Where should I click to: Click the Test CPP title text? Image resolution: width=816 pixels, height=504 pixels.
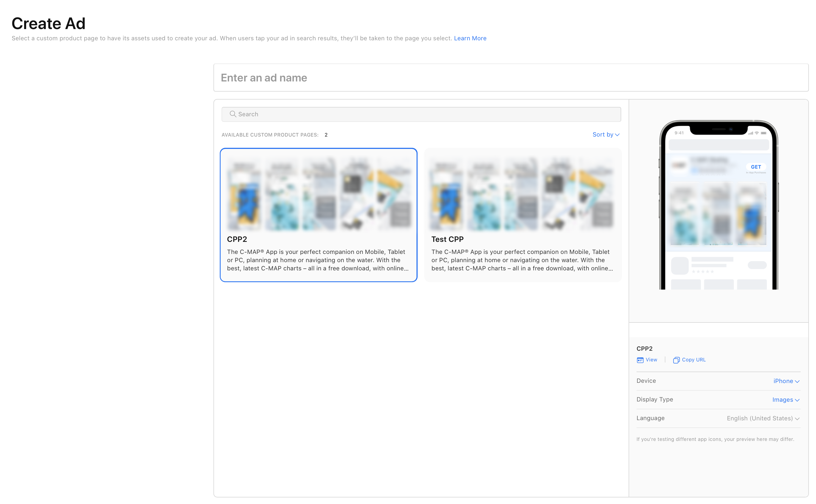pyautogui.click(x=447, y=239)
